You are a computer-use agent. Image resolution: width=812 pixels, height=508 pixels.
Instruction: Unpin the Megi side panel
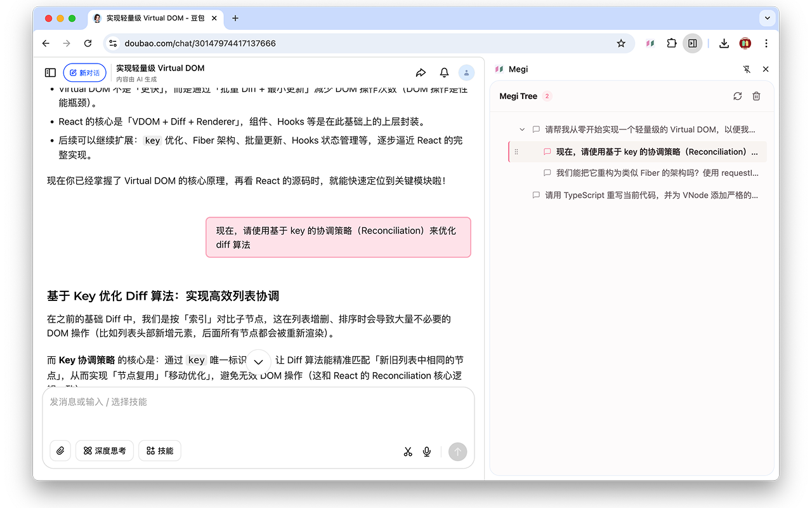pyautogui.click(x=747, y=69)
